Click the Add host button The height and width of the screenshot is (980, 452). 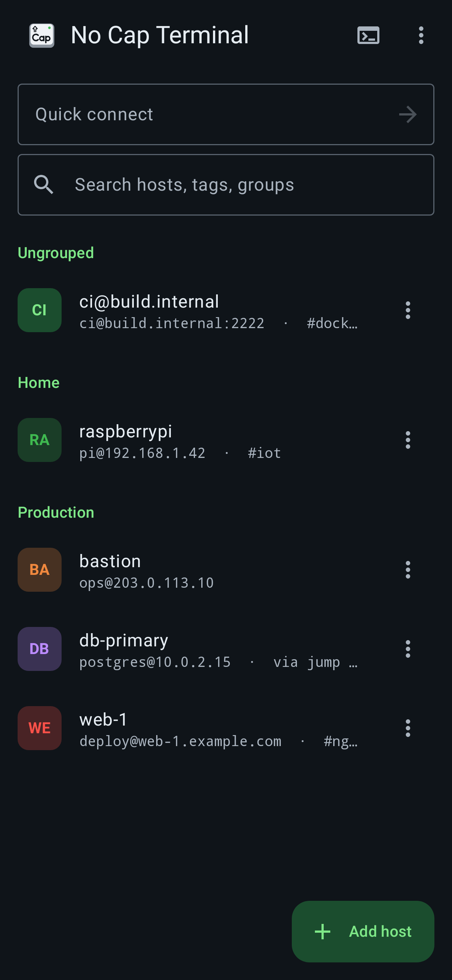(363, 931)
